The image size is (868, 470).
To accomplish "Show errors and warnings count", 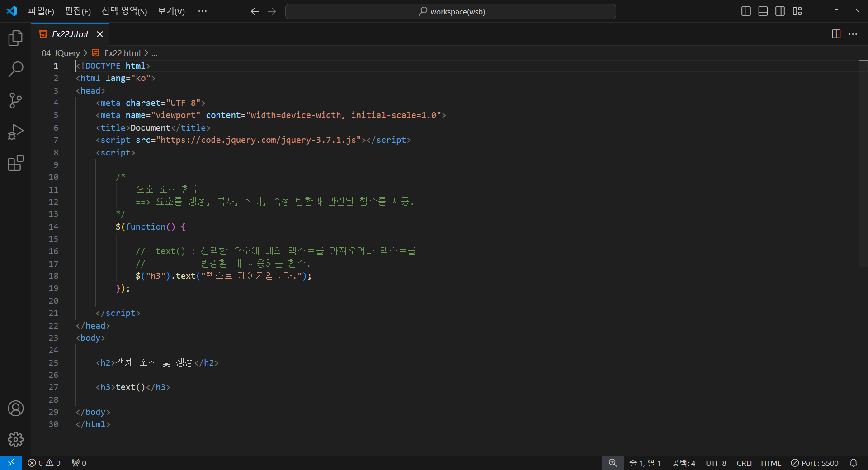I will [44, 463].
